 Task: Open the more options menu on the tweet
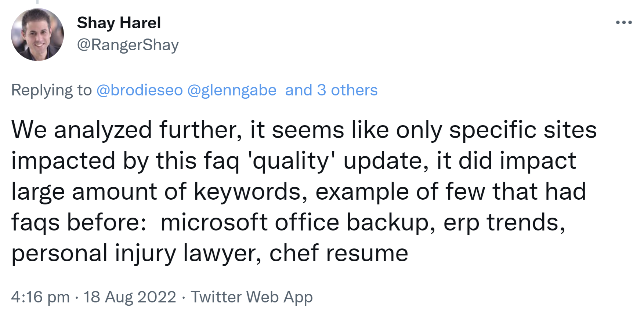pyautogui.click(x=624, y=22)
